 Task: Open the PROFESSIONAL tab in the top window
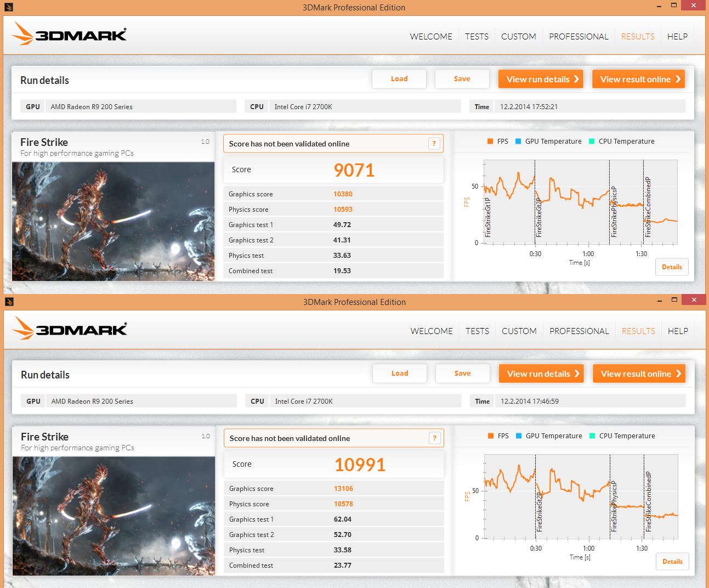(x=578, y=37)
